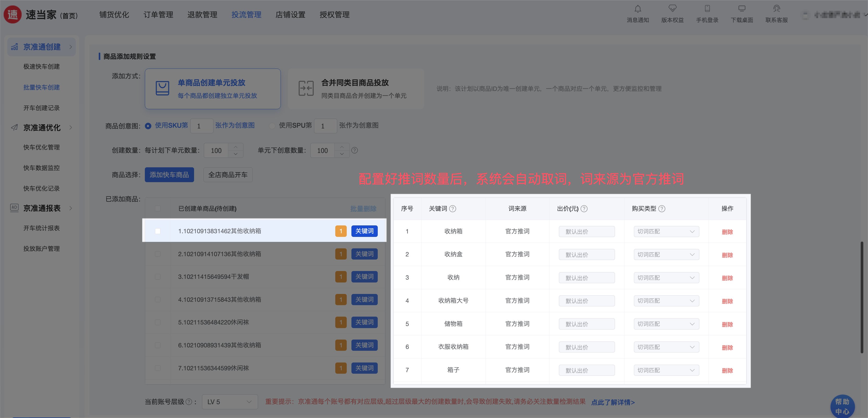Viewport: 868px width, 418px height.
Task: Click the 消息通知 bell icon
Action: 637,9
